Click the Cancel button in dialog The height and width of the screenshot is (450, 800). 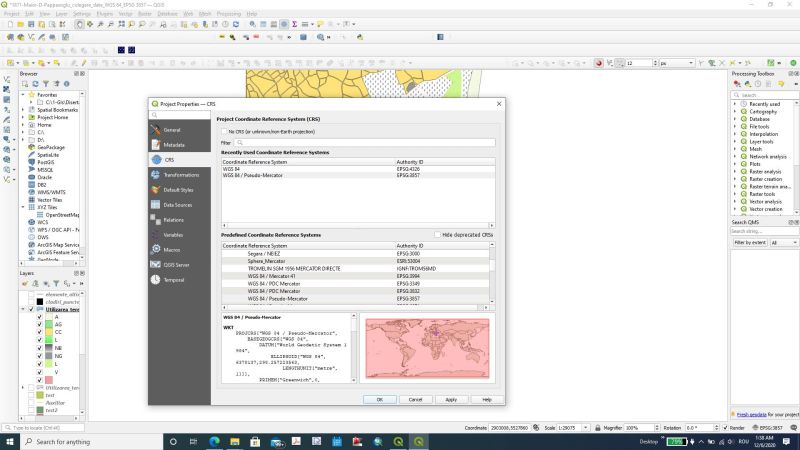click(x=415, y=399)
